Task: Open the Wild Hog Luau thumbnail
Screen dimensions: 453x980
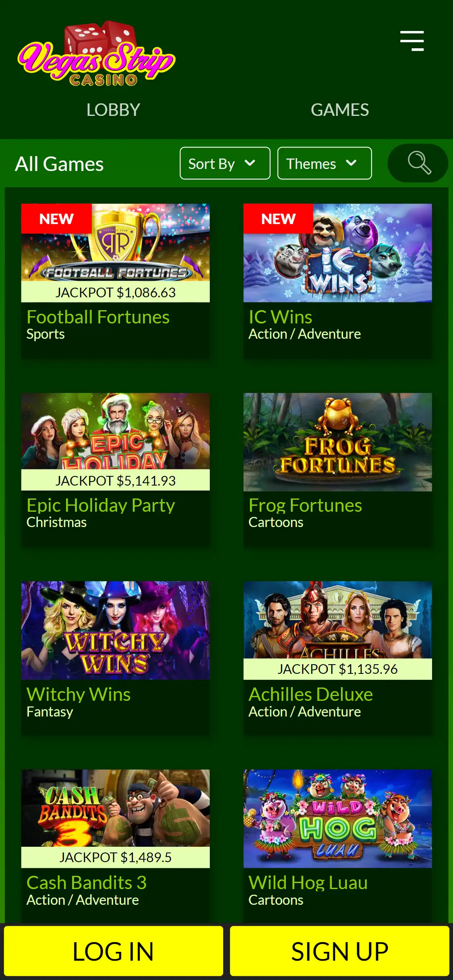Action: tap(338, 819)
